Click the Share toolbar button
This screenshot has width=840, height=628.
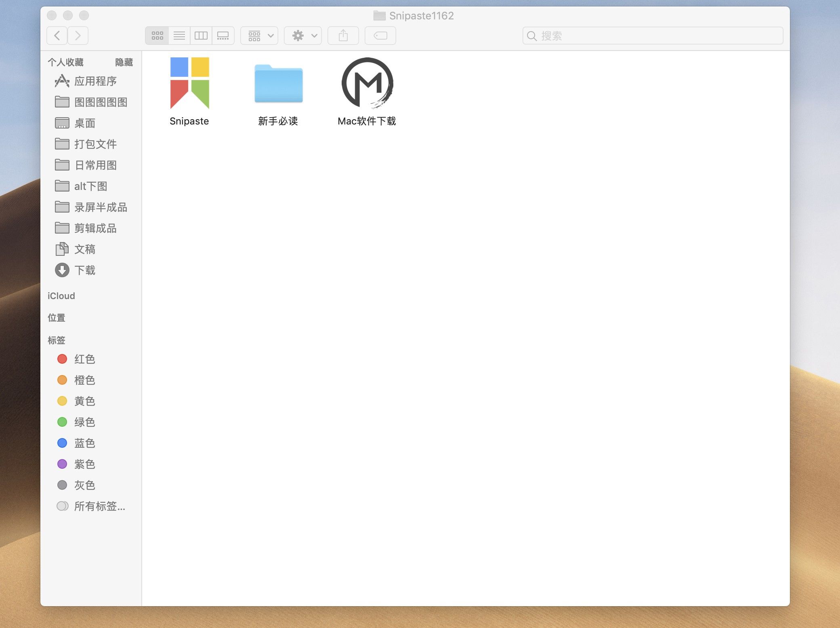tap(343, 36)
